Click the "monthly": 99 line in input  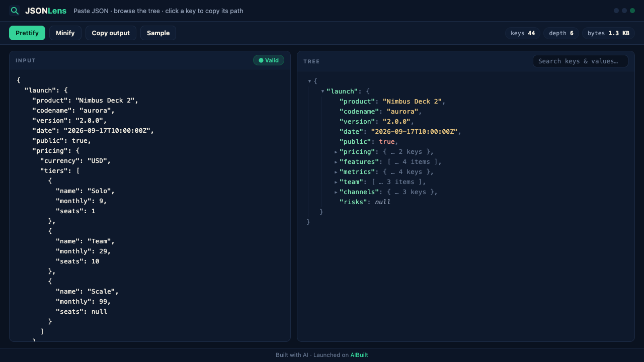coord(83,301)
